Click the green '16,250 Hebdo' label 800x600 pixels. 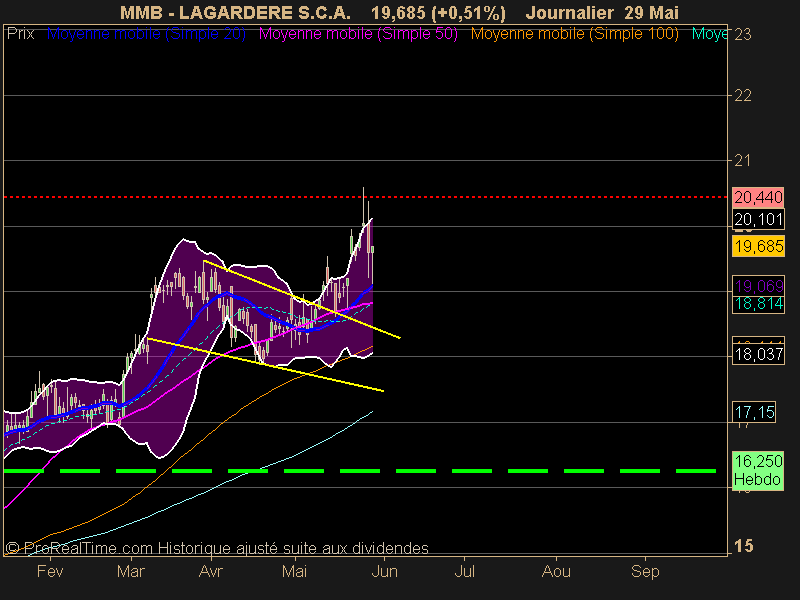pos(758,470)
